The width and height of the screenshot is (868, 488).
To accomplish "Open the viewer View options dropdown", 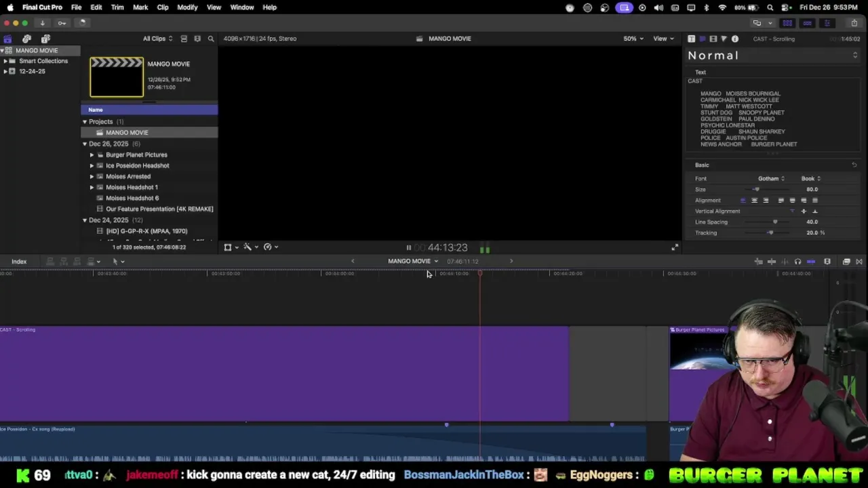I will [x=663, y=39].
